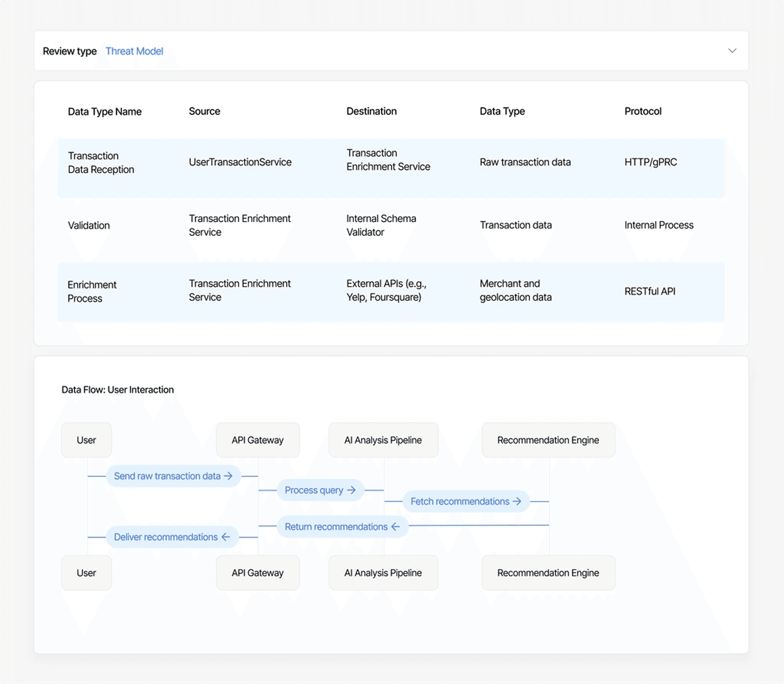The width and height of the screenshot is (784, 684).
Task: Click the Return recommendations flow label
Action: click(342, 527)
